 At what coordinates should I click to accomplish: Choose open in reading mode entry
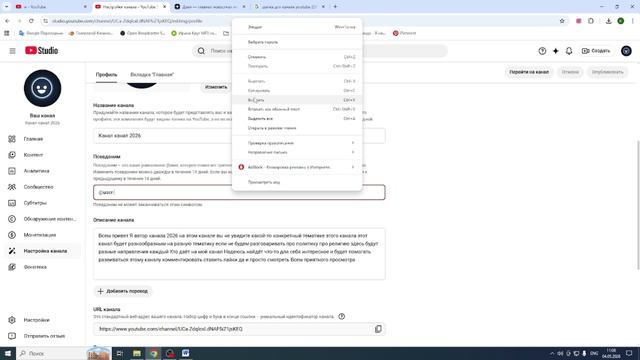pyautogui.click(x=297, y=128)
